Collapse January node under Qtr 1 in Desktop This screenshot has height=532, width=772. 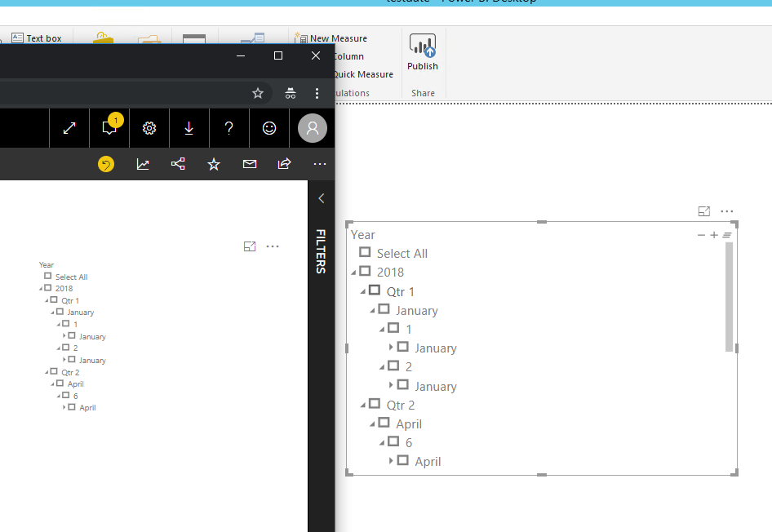[x=373, y=311]
